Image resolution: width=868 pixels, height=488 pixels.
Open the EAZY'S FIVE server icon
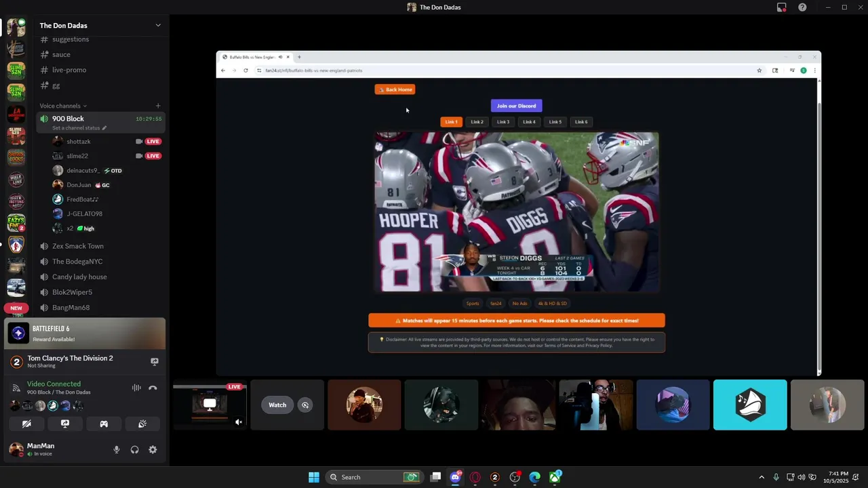16,223
